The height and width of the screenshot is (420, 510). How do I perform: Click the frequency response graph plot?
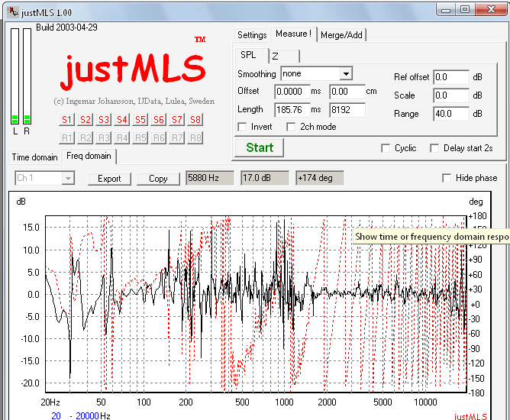coord(256,304)
